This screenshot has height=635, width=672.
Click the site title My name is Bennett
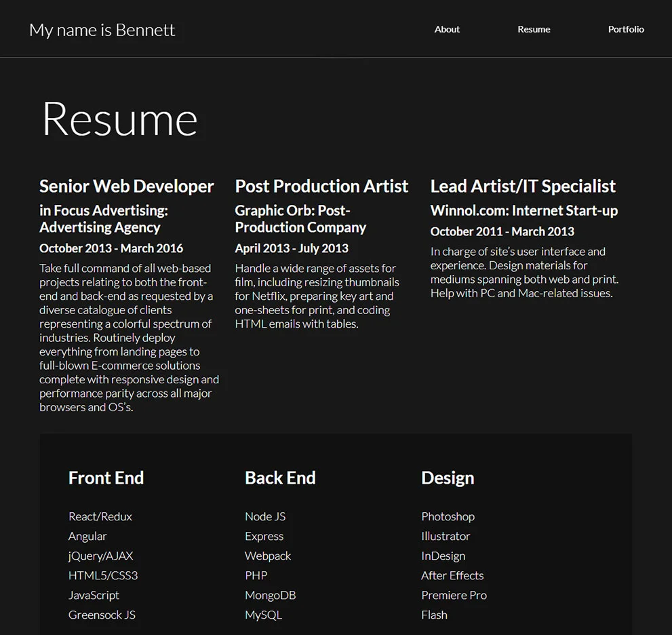pos(102,31)
